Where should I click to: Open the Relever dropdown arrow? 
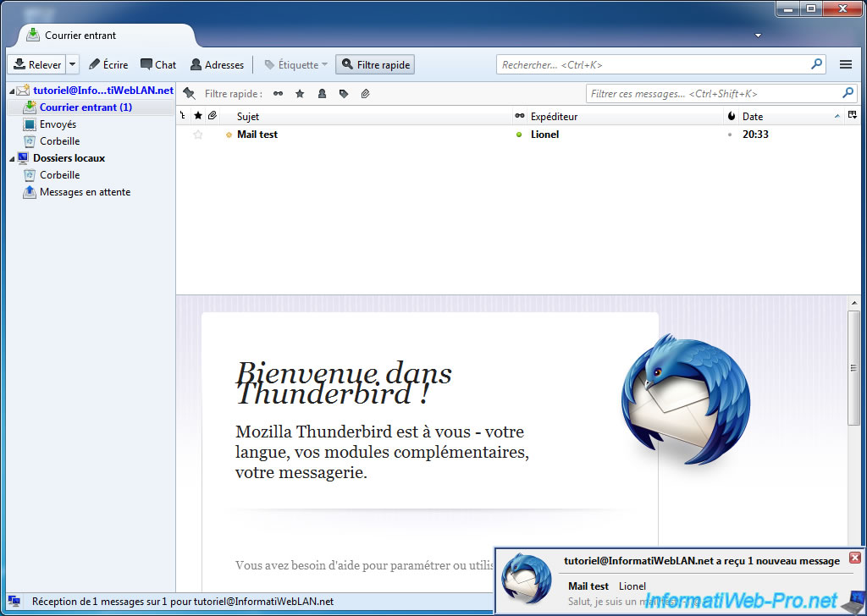tap(73, 64)
